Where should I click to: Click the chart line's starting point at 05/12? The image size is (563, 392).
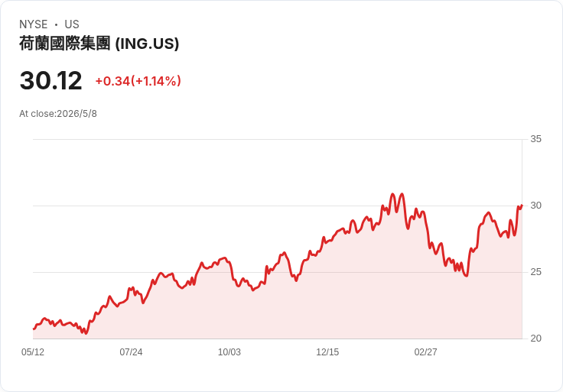point(34,329)
